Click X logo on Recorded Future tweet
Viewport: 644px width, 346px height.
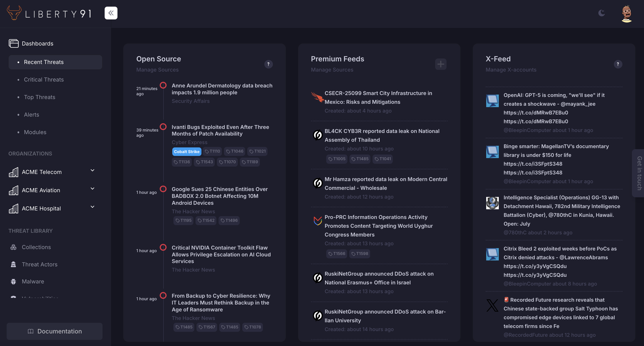pyautogui.click(x=492, y=305)
